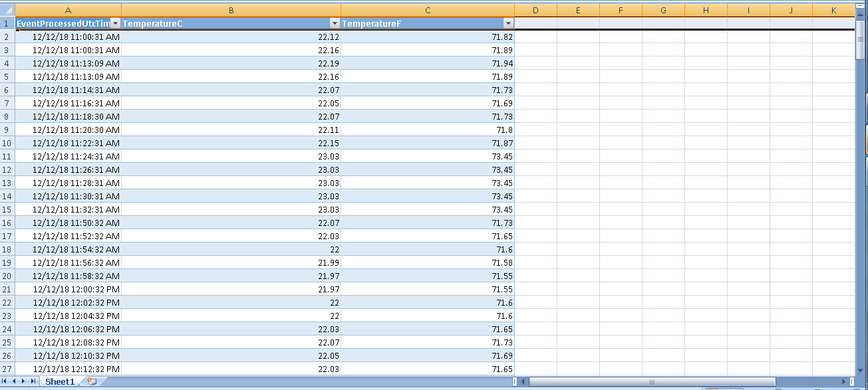
Task: Click horizontal scrollbar right arrow
Action: click(x=844, y=382)
